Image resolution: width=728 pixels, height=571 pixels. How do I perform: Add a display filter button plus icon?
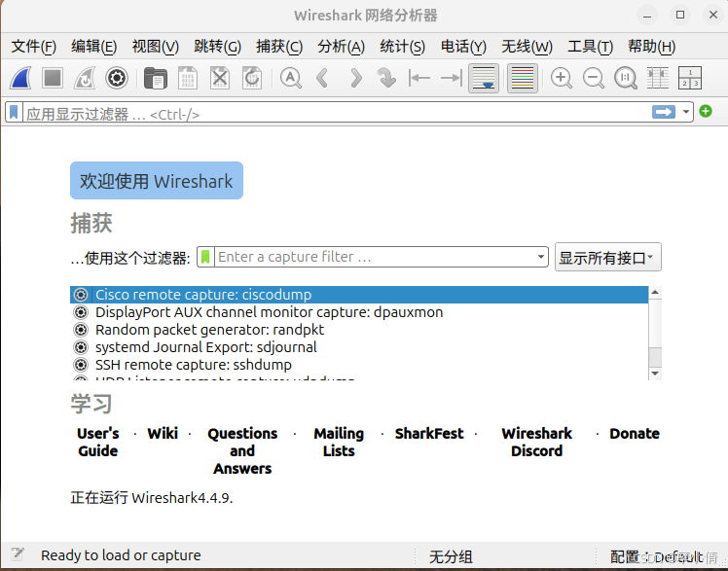(706, 111)
